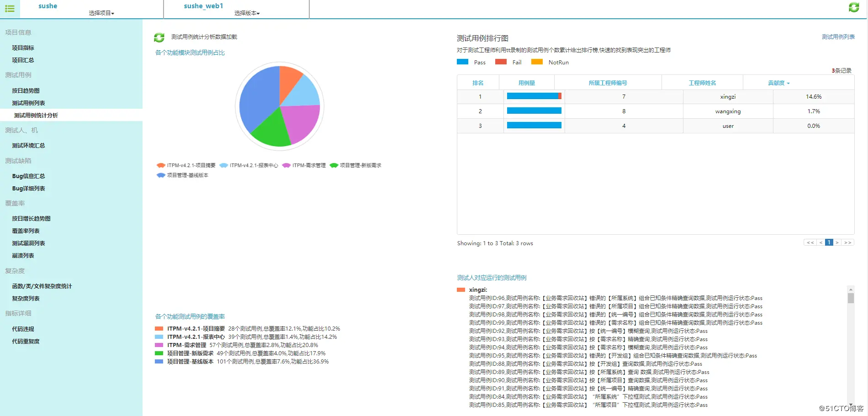Open 按日趋势图 under 测试用例
Screen dimensions: 868x416
pos(26,91)
